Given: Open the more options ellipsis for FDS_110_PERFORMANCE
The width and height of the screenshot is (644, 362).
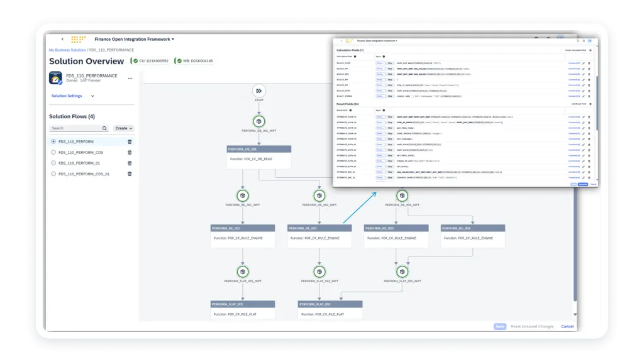Looking at the screenshot, I should click(x=130, y=78).
